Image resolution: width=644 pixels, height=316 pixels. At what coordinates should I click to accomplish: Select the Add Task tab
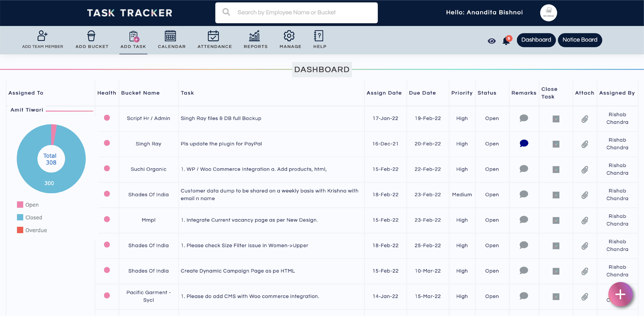point(133,40)
